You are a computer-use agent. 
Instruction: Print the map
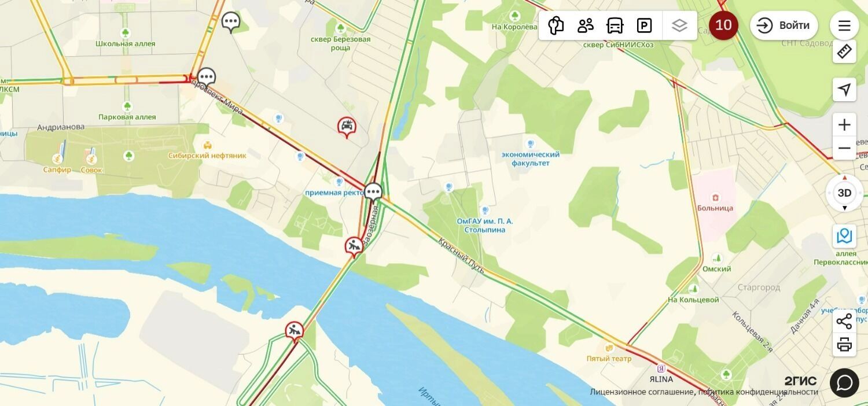(x=844, y=345)
